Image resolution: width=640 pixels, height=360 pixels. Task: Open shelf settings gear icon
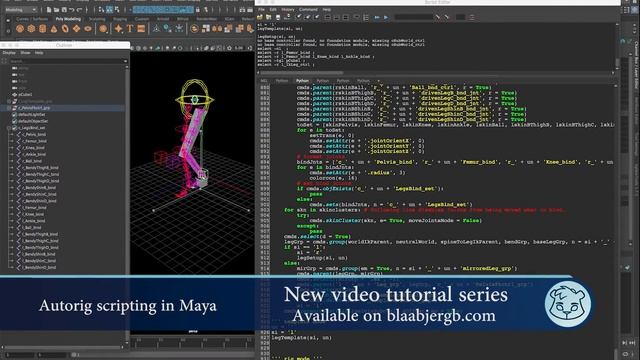click(x=8, y=31)
